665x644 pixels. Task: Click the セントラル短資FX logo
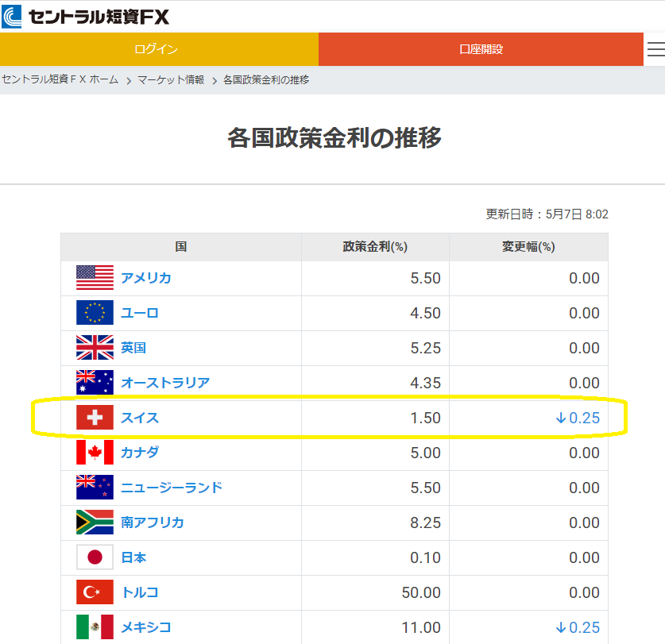[85, 17]
